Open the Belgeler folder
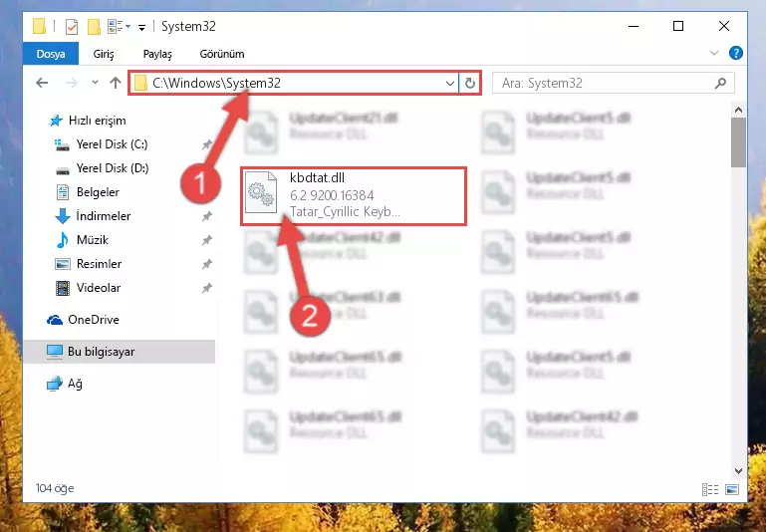The width and height of the screenshot is (766, 532). click(x=98, y=192)
